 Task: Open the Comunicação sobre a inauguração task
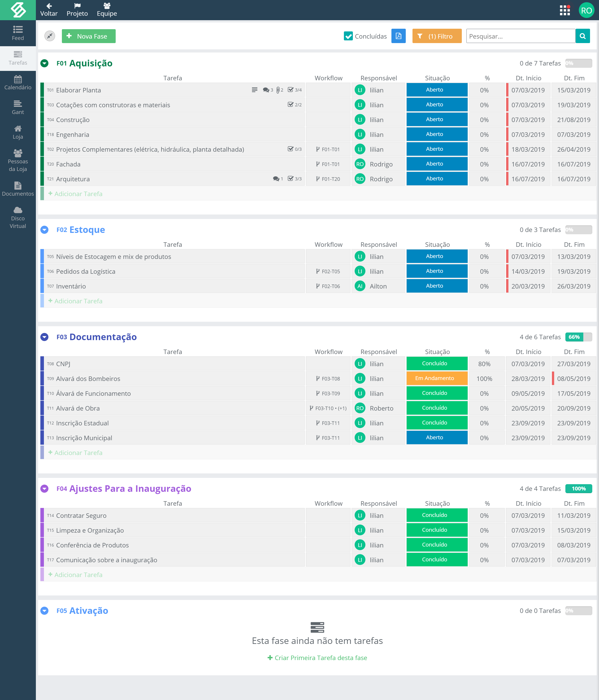tap(106, 560)
